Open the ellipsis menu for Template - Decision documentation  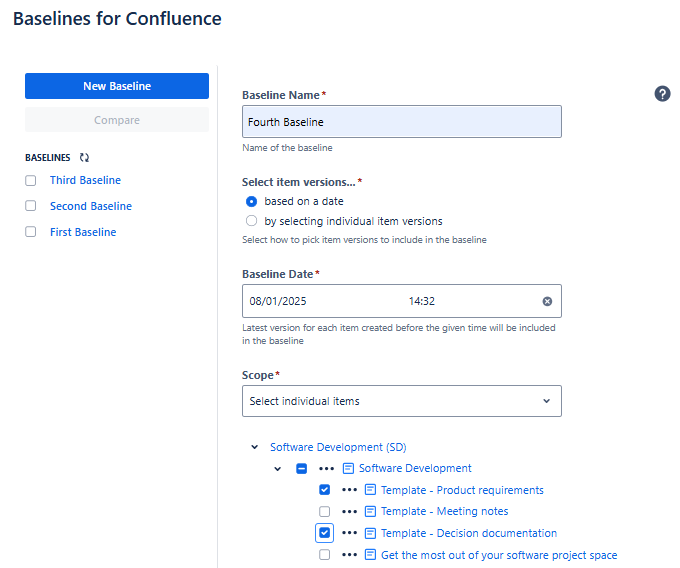pyautogui.click(x=349, y=533)
